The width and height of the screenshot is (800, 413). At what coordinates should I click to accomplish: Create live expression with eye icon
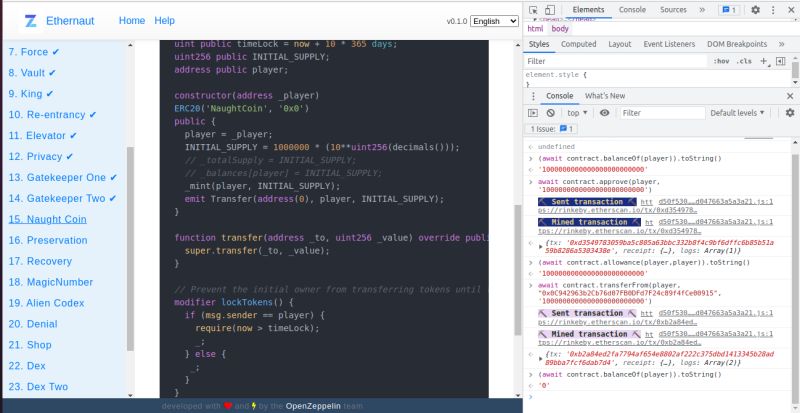604,113
